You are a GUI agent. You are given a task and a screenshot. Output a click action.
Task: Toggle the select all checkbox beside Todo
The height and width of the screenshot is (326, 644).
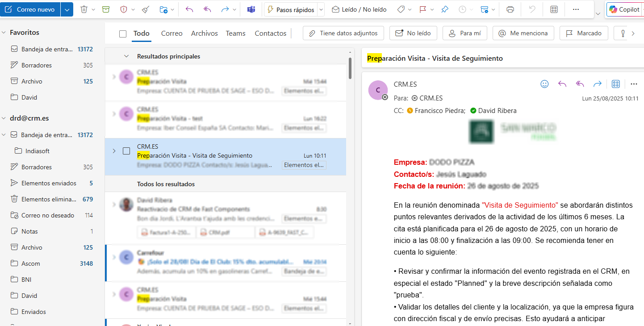click(123, 33)
